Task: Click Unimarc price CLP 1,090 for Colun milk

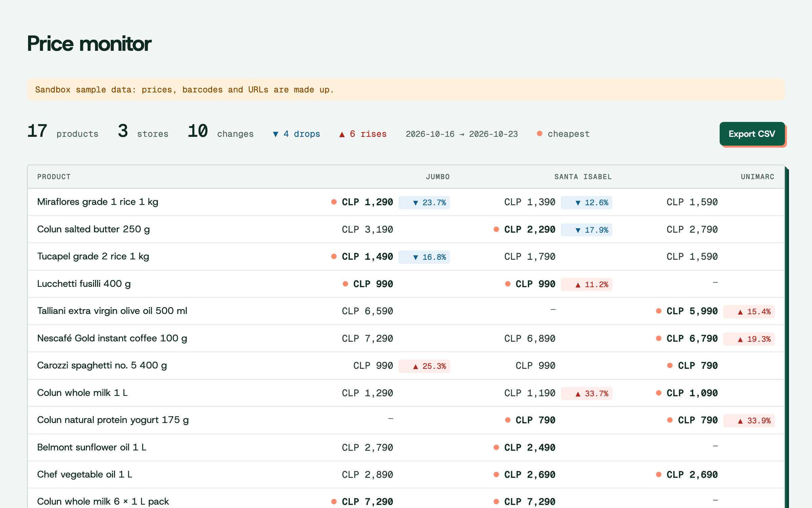Action: pyautogui.click(x=692, y=393)
